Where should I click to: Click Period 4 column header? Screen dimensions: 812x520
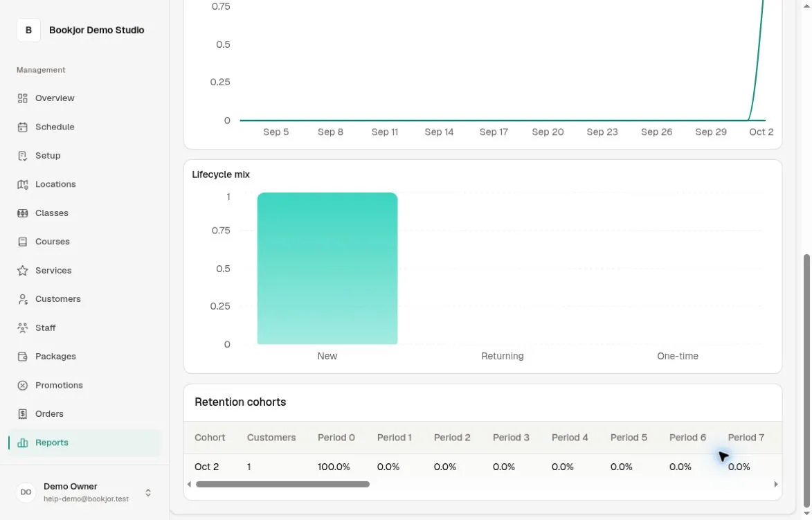pyautogui.click(x=570, y=438)
